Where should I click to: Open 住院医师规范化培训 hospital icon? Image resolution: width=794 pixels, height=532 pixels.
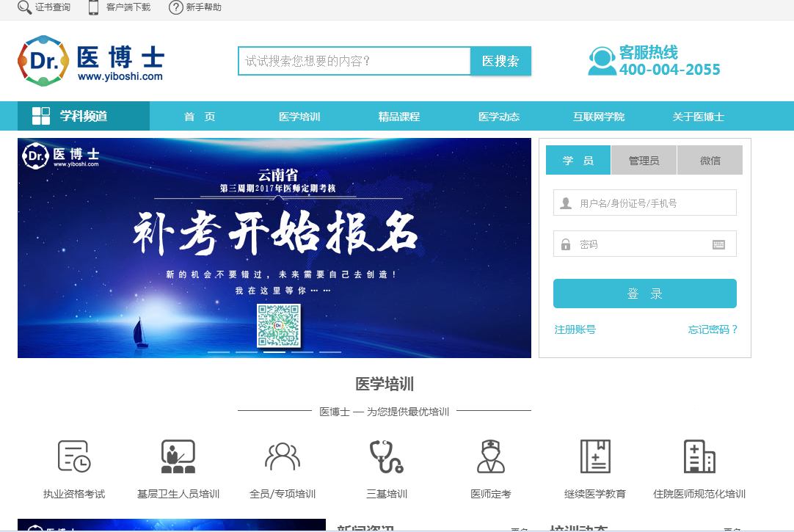tap(699, 456)
